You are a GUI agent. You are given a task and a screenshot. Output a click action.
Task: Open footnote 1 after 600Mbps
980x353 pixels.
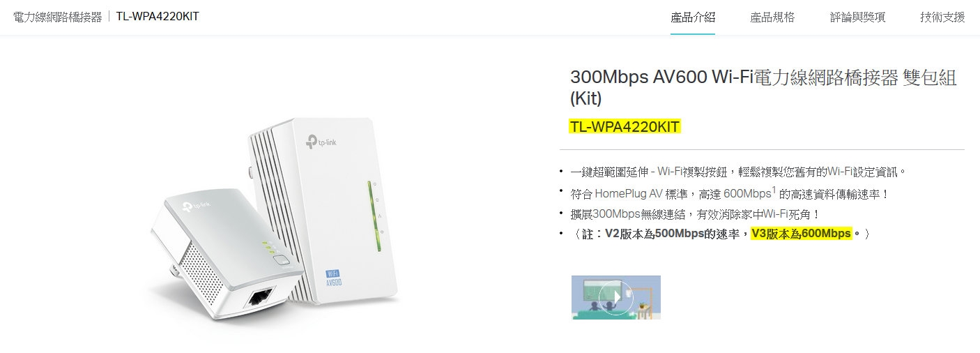pyautogui.click(x=774, y=188)
